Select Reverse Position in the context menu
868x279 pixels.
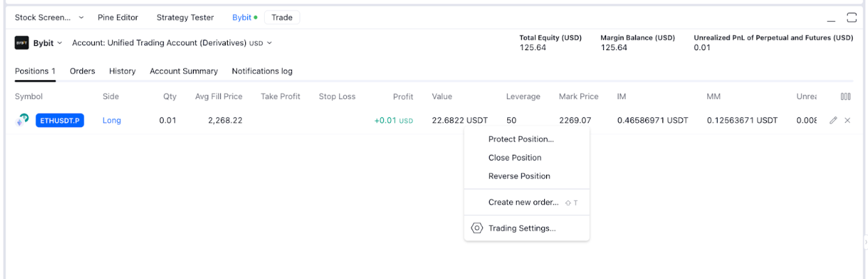tap(519, 176)
